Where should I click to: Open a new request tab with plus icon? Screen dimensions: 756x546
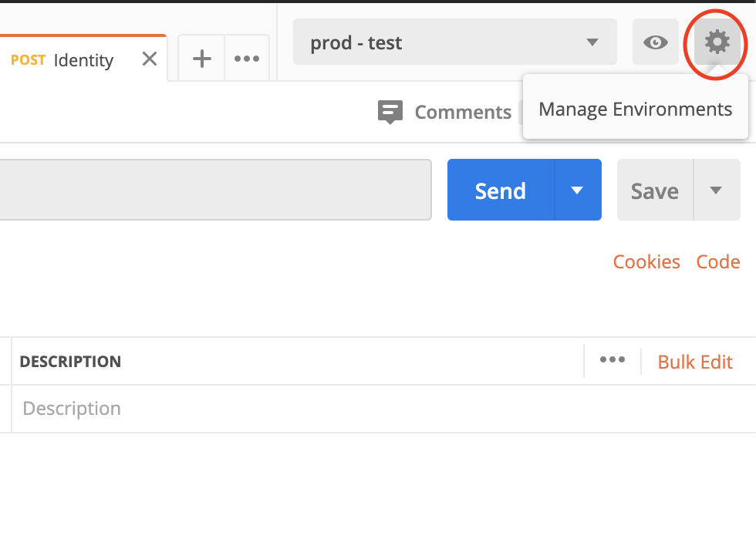(201, 59)
